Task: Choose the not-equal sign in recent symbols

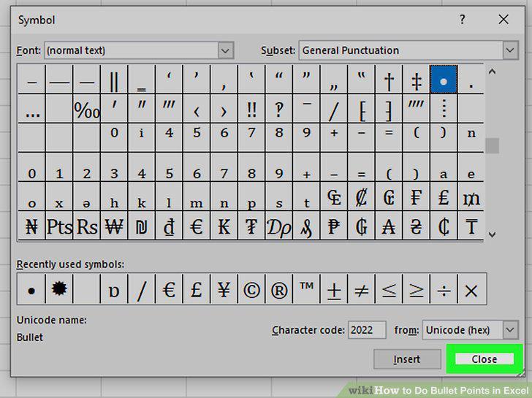Action: tap(361, 289)
